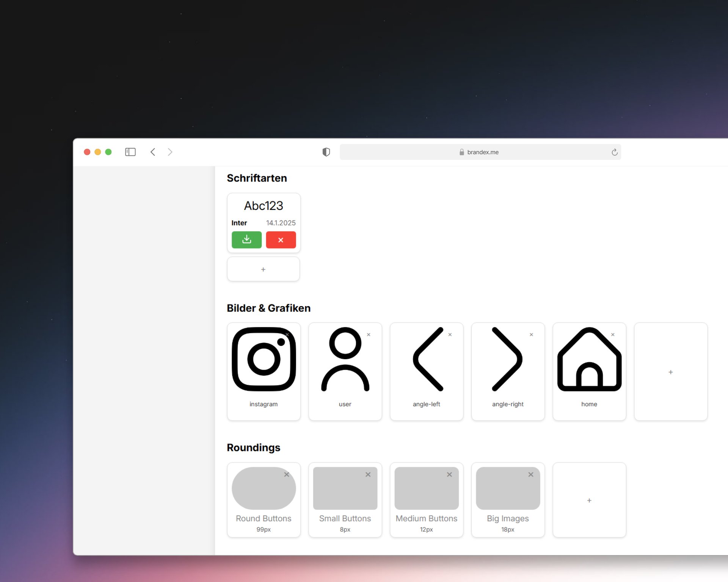Delete the Big Images rounding
This screenshot has height=582, width=728.
click(531, 474)
